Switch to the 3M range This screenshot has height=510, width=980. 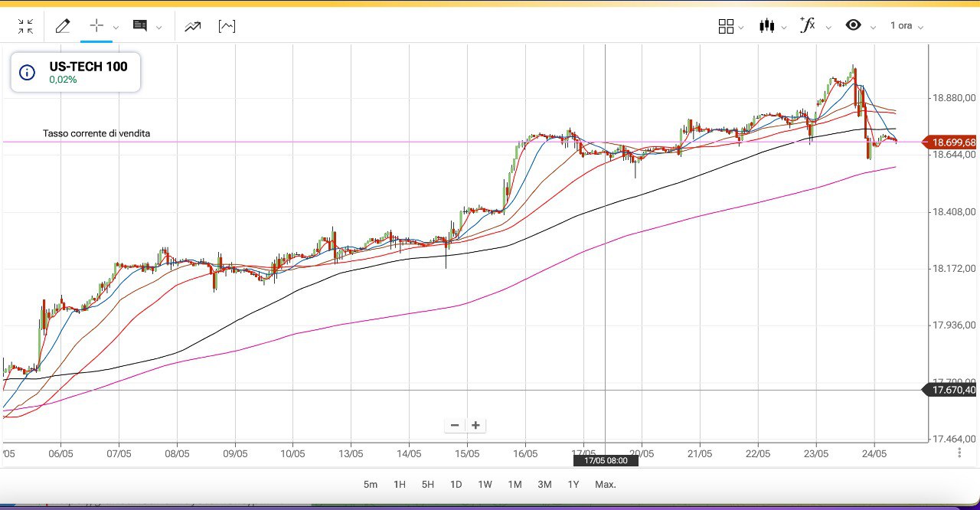pos(544,484)
